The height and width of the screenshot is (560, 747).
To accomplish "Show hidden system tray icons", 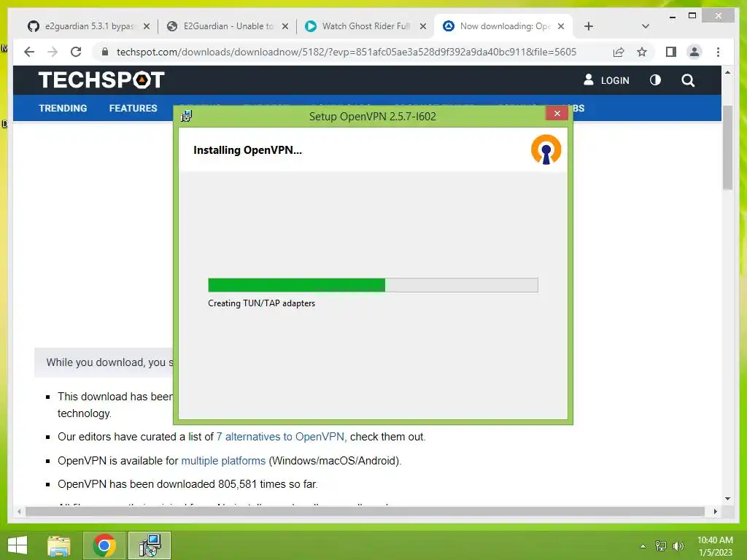I will click(643, 546).
